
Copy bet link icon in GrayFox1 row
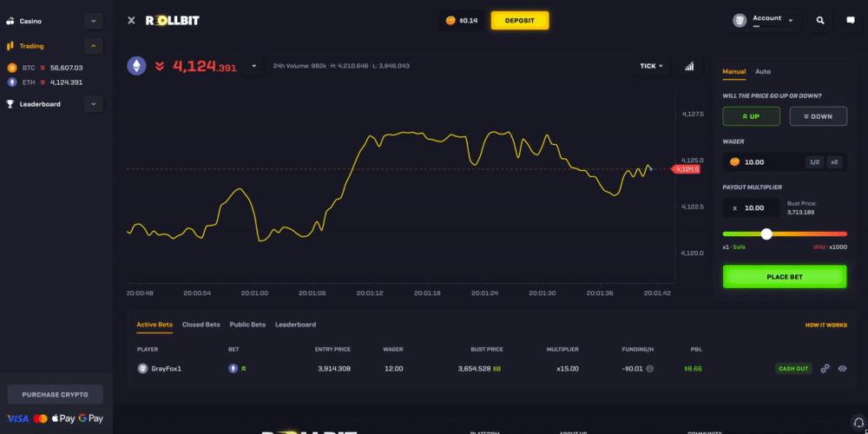coord(825,368)
